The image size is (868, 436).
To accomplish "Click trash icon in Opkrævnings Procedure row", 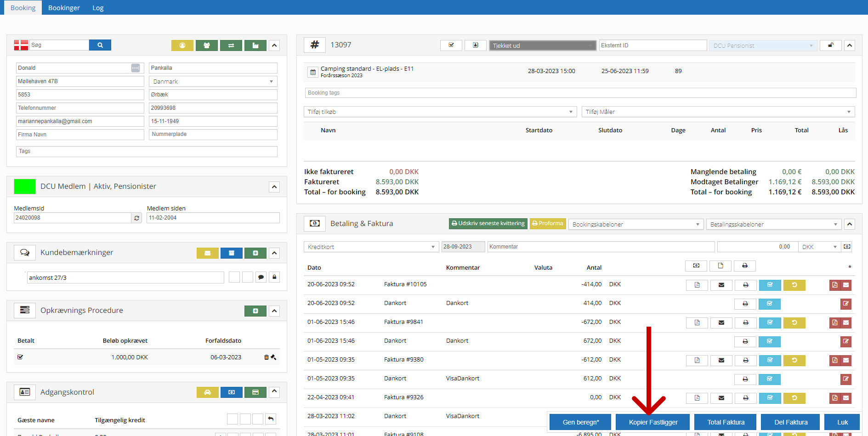I will [x=267, y=357].
